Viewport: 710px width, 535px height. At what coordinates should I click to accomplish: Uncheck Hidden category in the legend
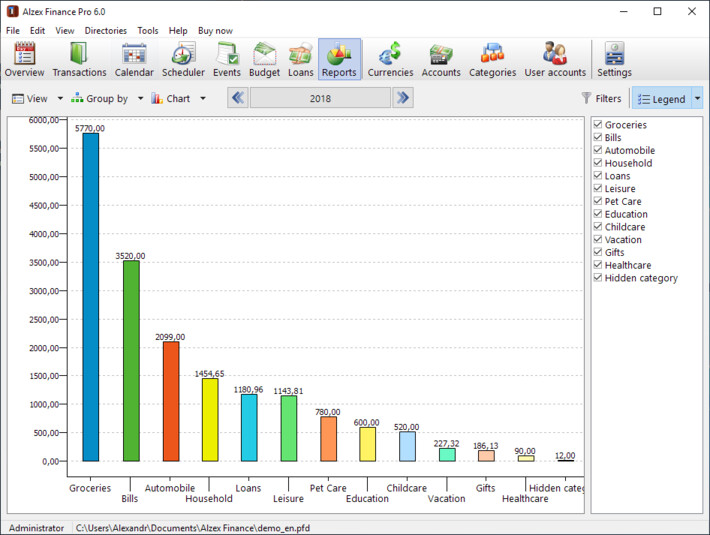tap(598, 277)
